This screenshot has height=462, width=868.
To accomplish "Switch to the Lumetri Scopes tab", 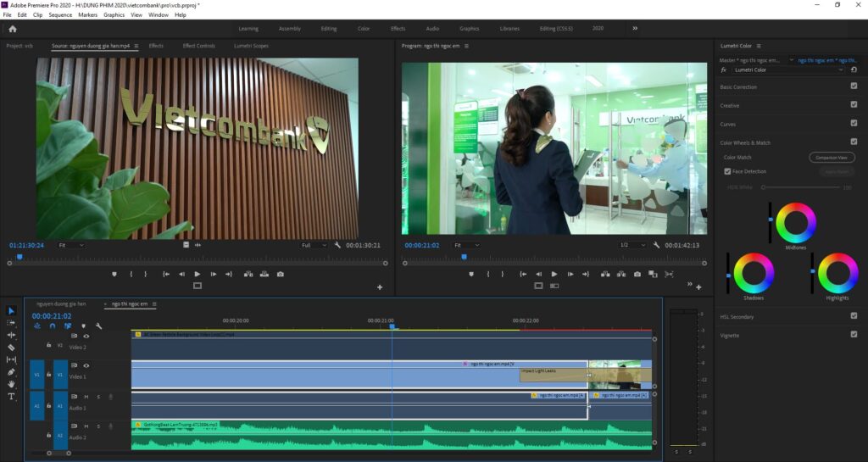I will point(251,46).
